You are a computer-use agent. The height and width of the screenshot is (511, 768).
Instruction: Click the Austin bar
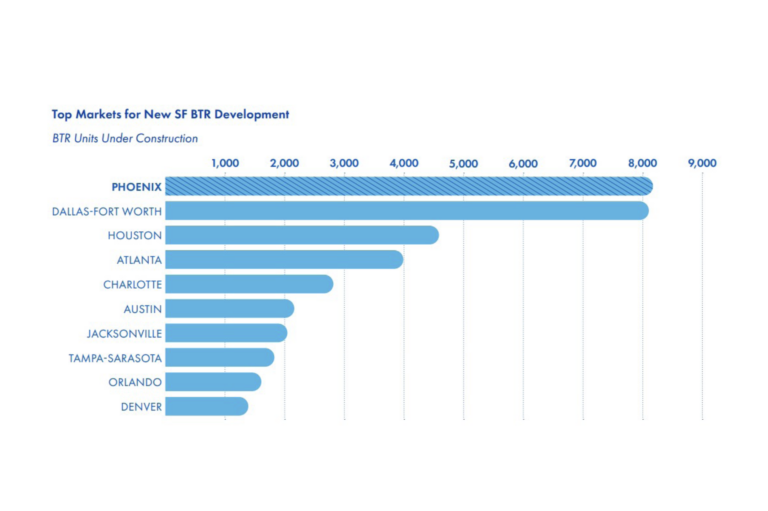[x=229, y=309]
